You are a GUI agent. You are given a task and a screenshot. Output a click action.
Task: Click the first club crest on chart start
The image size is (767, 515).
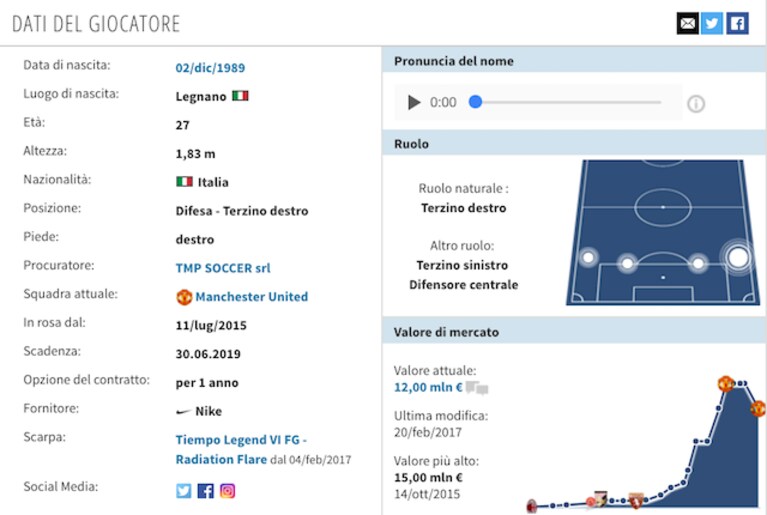pyautogui.click(x=532, y=506)
